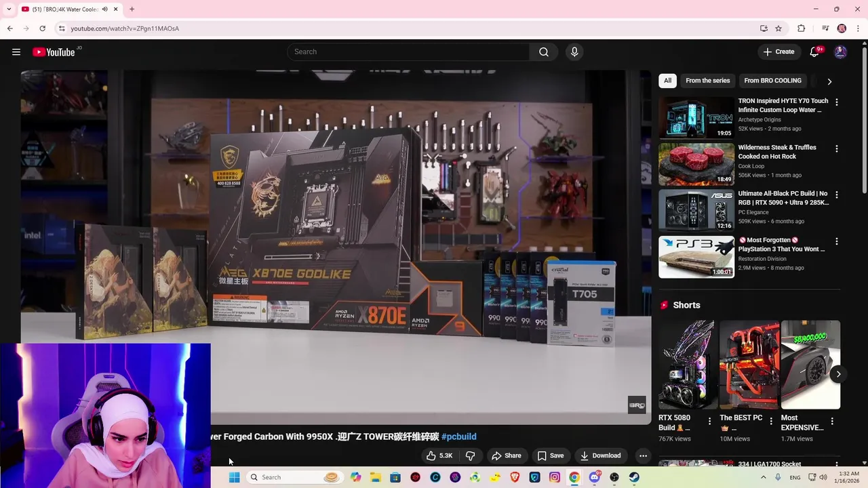Open Brave browser from the taskbar

pyautogui.click(x=515, y=477)
